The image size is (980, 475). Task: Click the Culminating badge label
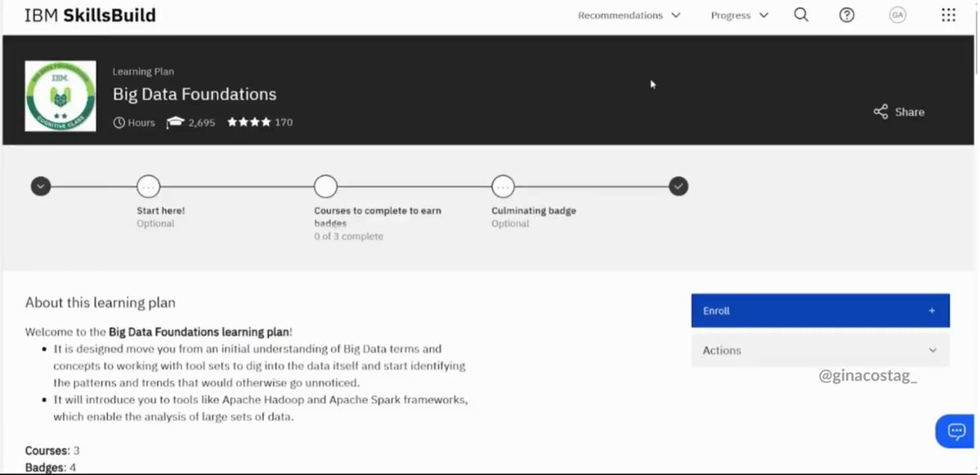click(x=534, y=211)
